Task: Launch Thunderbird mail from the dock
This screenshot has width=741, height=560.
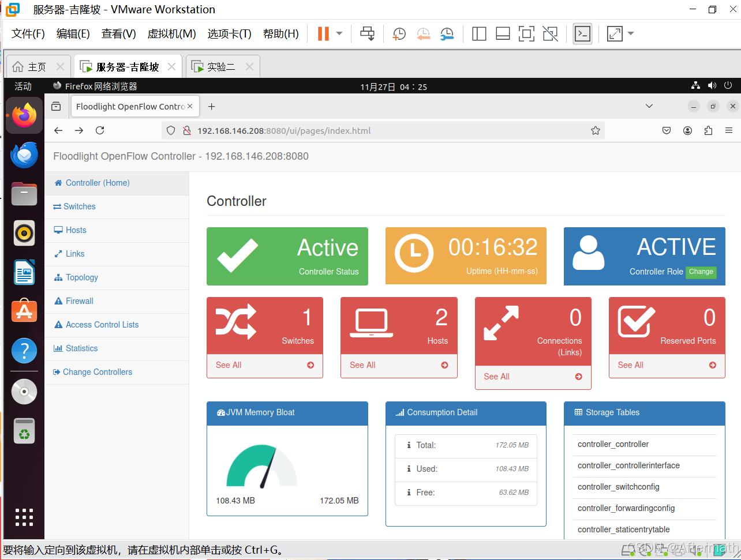Action: [x=24, y=155]
